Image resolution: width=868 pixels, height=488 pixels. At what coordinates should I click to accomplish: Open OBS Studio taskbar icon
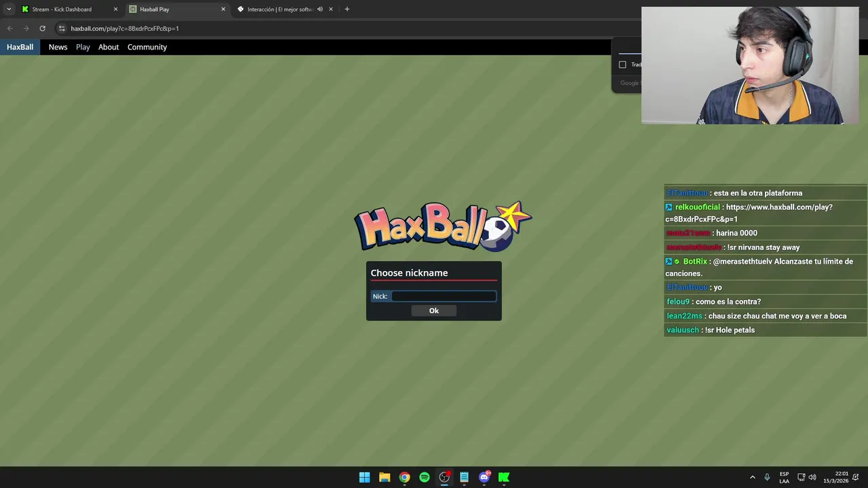tap(444, 477)
